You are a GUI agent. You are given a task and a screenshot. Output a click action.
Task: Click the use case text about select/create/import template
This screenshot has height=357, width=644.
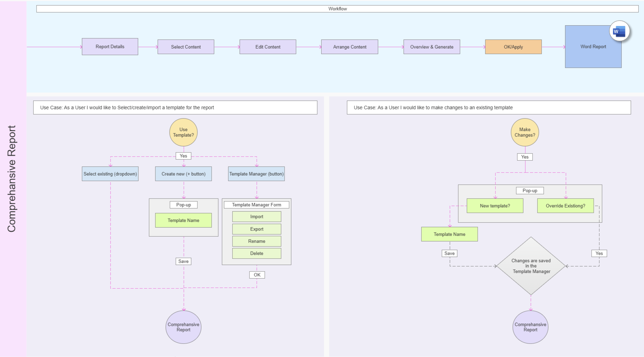[x=127, y=108]
